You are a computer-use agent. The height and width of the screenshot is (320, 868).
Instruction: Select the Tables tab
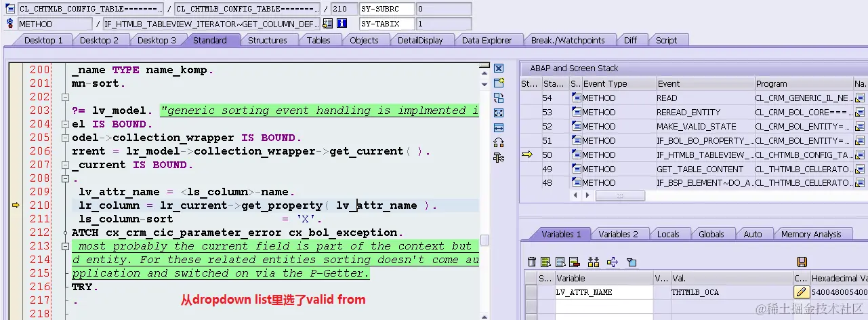coord(318,40)
